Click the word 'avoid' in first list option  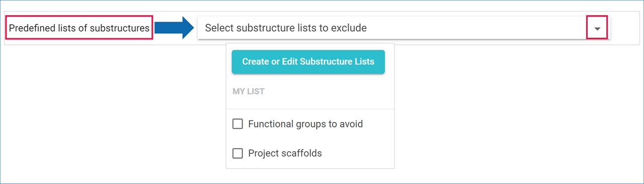coord(351,124)
